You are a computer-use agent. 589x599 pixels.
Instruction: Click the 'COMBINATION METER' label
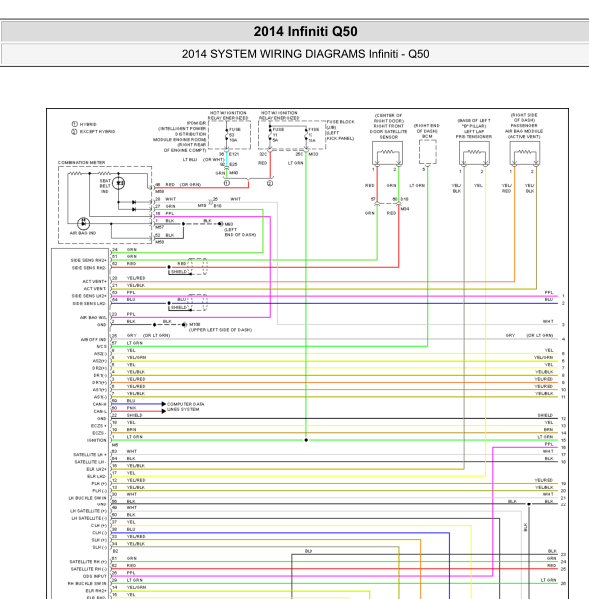pos(81,163)
